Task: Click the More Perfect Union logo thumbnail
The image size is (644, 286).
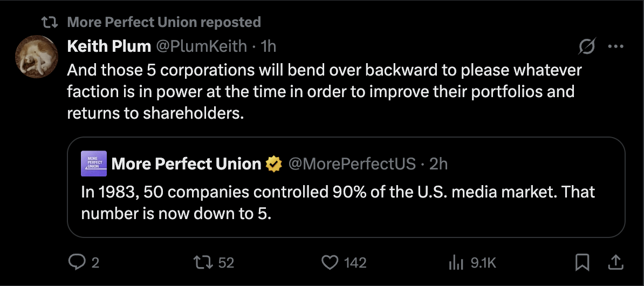Action: pos(94,164)
